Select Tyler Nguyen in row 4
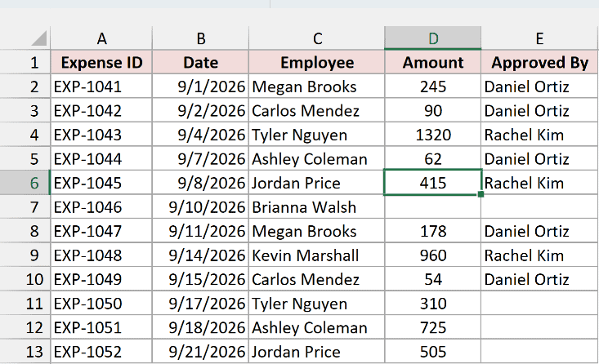Image resolution: width=599 pixels, height=364 pixels. tap(317, 135)
